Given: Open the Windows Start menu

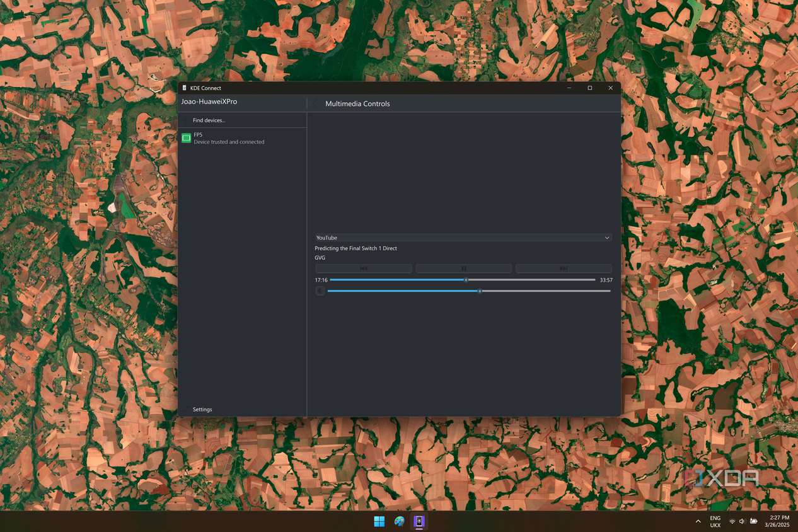Looking at the screenshot, I should coord(379,521).
